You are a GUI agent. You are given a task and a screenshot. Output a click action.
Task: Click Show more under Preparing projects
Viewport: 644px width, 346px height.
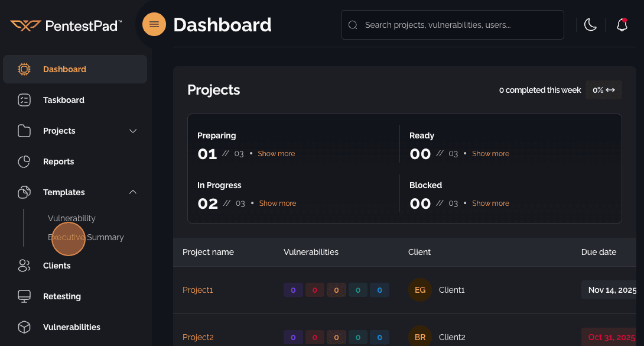277,153
